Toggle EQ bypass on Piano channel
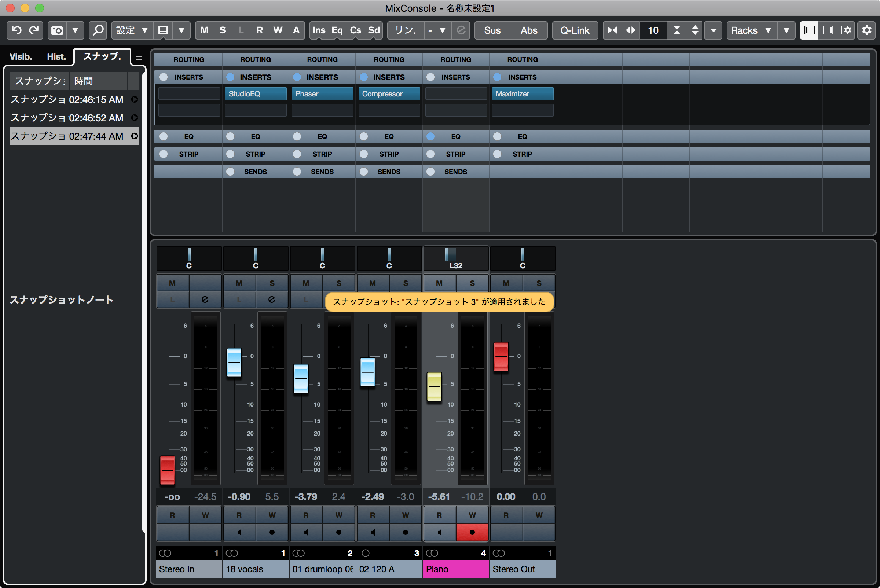This screenshot has height=588, width=880. click(430, 136)
